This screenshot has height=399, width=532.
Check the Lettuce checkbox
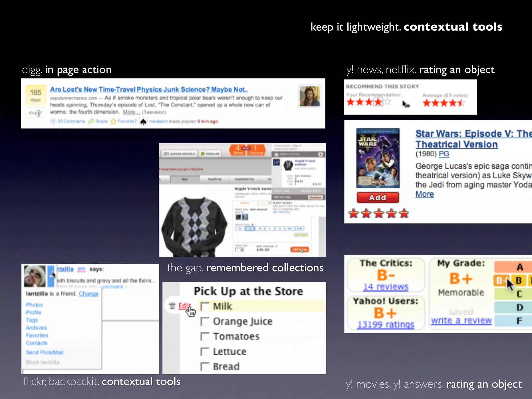click(205, 352)
